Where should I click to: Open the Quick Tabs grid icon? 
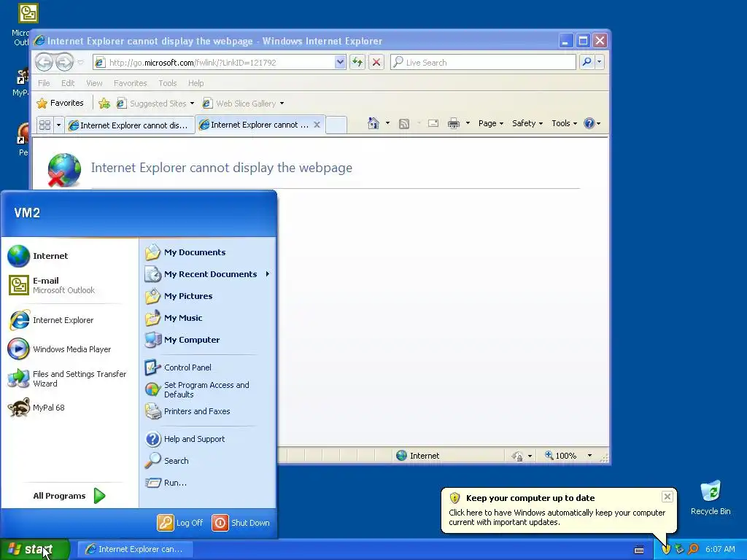coord(44,125)
